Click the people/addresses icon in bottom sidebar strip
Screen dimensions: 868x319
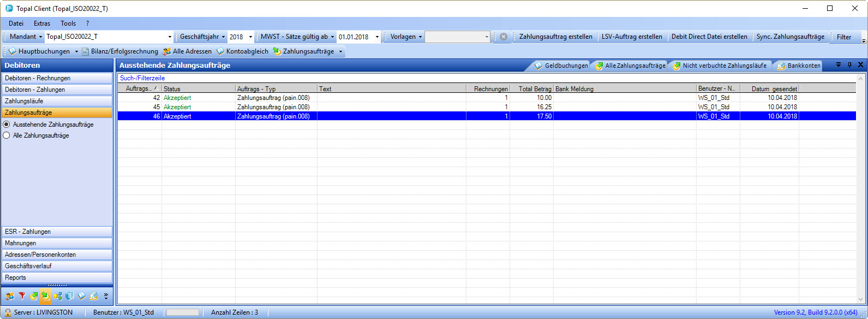[x=10, y=296]
